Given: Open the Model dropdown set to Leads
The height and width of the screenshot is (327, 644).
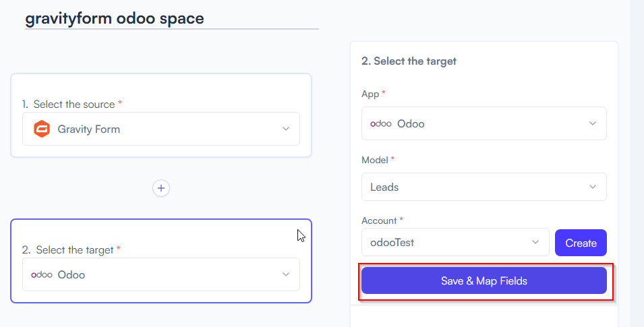Looking at the screenshot, I should 484,187.
